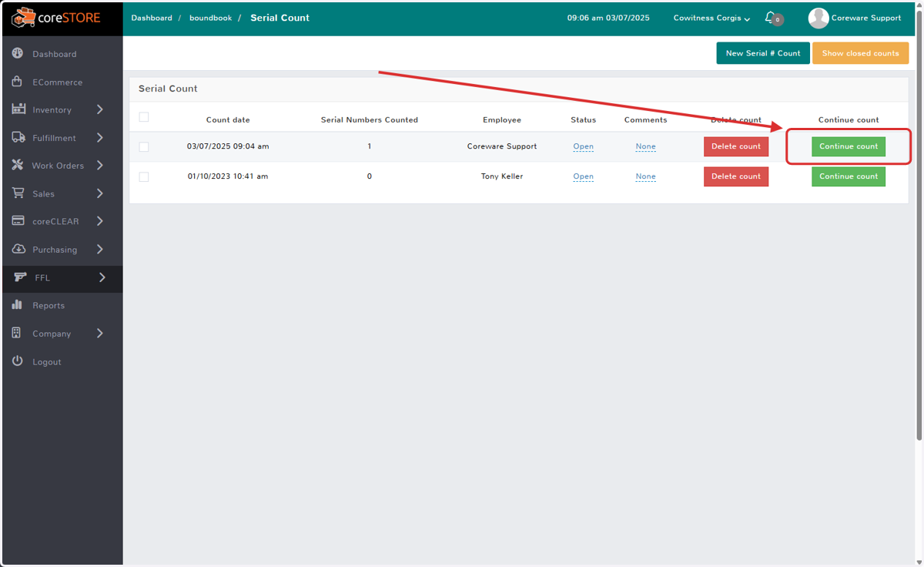Open the Sales menu label
Viewport: 924px width, 567px height.
coord(43,194)
